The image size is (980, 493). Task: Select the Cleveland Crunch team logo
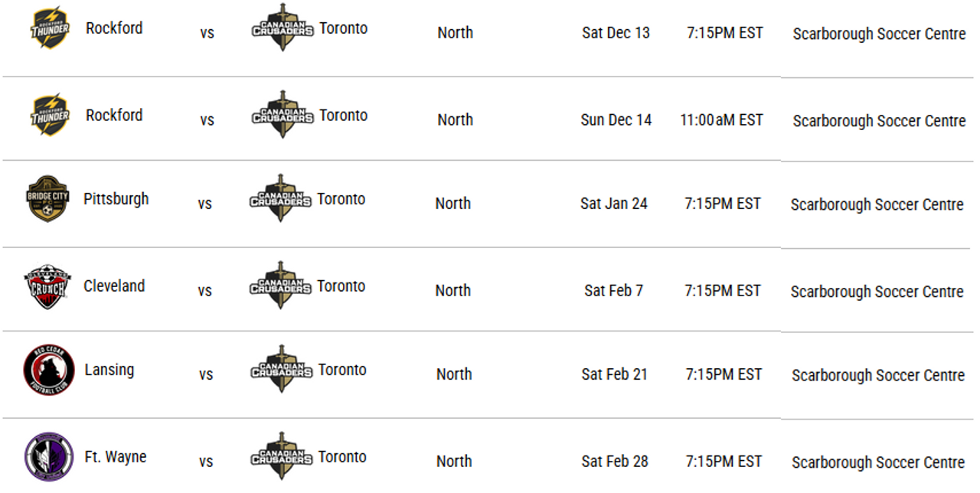click(x=47, y=287)
